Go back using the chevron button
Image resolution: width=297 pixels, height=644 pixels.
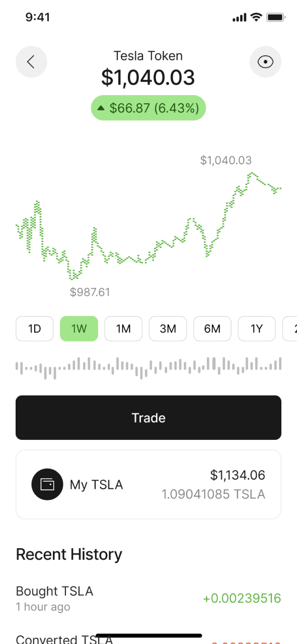(31, 62)
